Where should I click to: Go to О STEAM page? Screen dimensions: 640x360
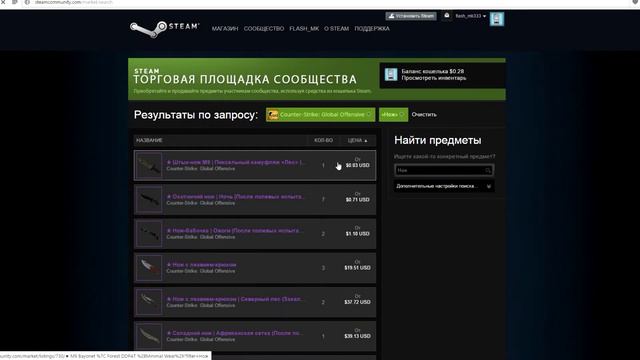click(336, 29)
